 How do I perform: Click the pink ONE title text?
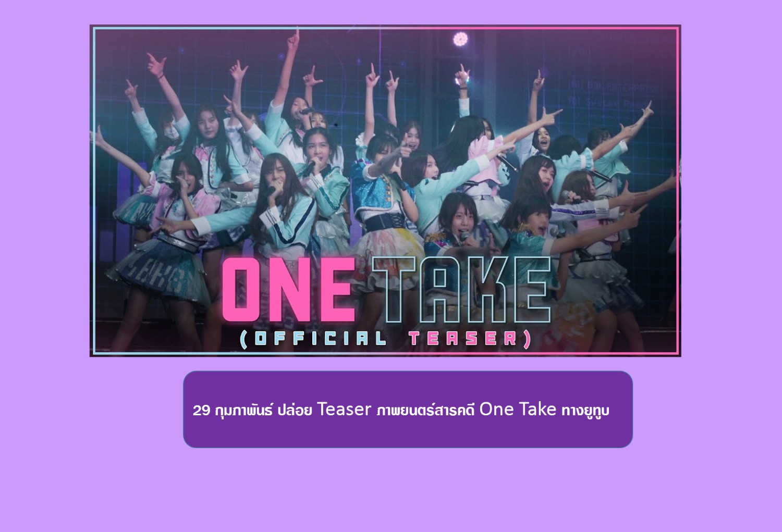pyautogui.click(x=289, y=289)
